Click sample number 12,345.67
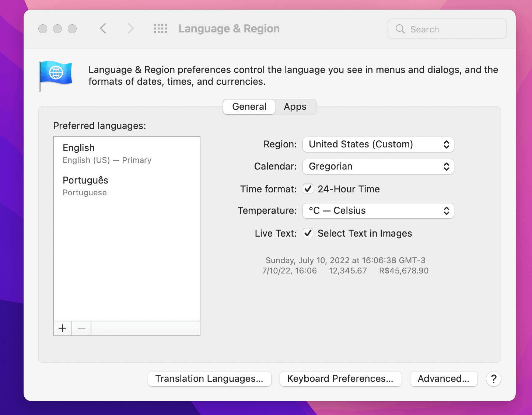The image size is (532, 415). tap(348, 271)
